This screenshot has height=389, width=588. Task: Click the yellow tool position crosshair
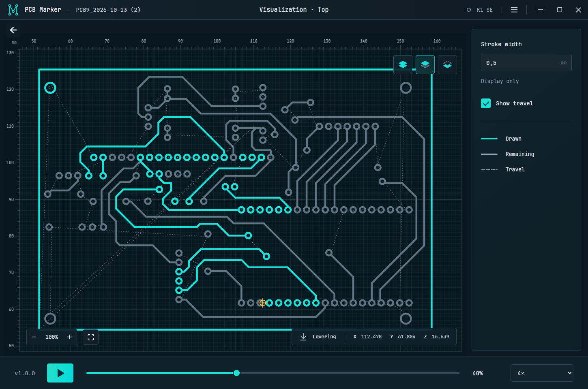tap(262, 302)
